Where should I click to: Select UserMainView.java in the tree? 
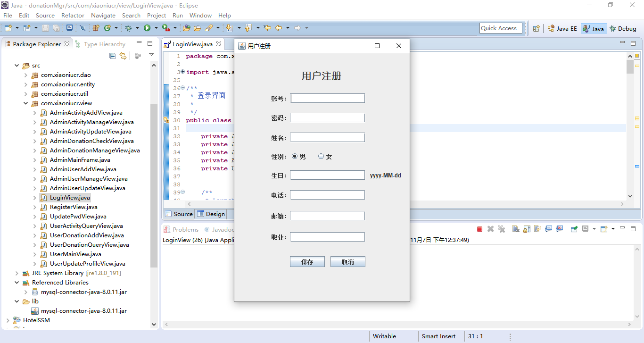[x=75, y=254]
